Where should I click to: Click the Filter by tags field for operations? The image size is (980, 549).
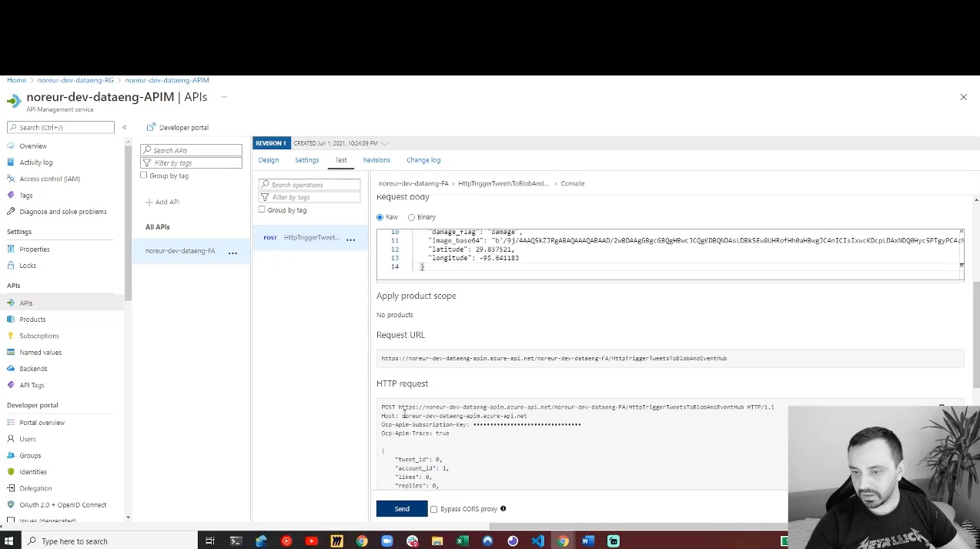click(x=309, y=197)
